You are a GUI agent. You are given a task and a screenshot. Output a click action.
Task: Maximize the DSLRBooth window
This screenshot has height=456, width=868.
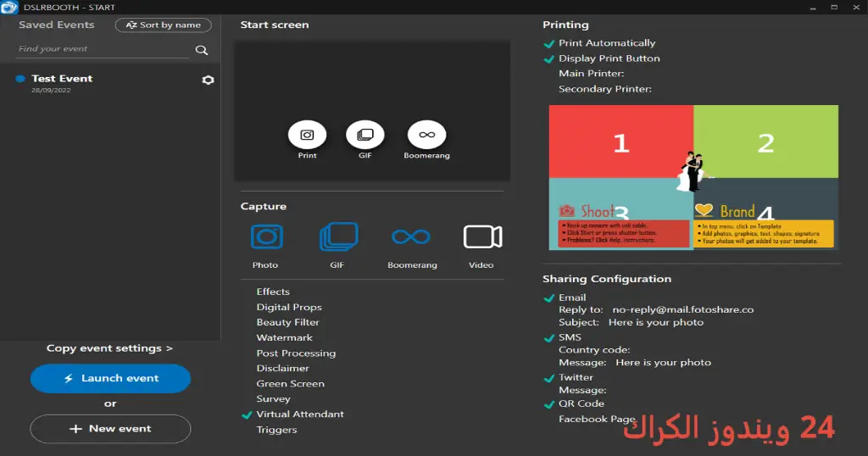[834, 7]
